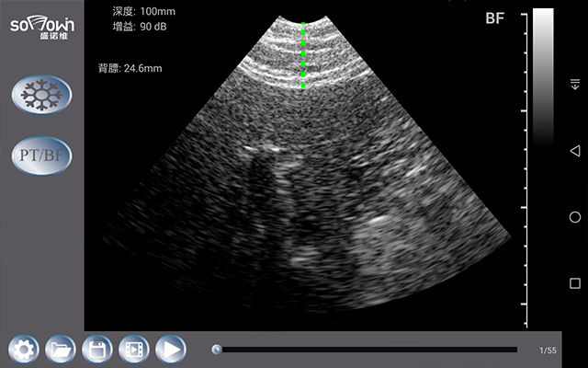Click the frame counter 1/55

click(548, 351)
